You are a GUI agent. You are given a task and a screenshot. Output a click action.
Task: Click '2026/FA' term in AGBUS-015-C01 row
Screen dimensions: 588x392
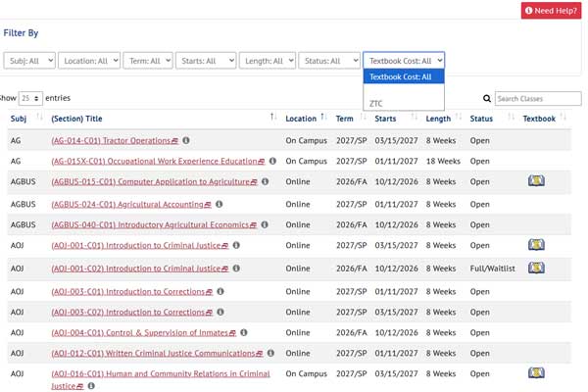[x=352, y=181]
